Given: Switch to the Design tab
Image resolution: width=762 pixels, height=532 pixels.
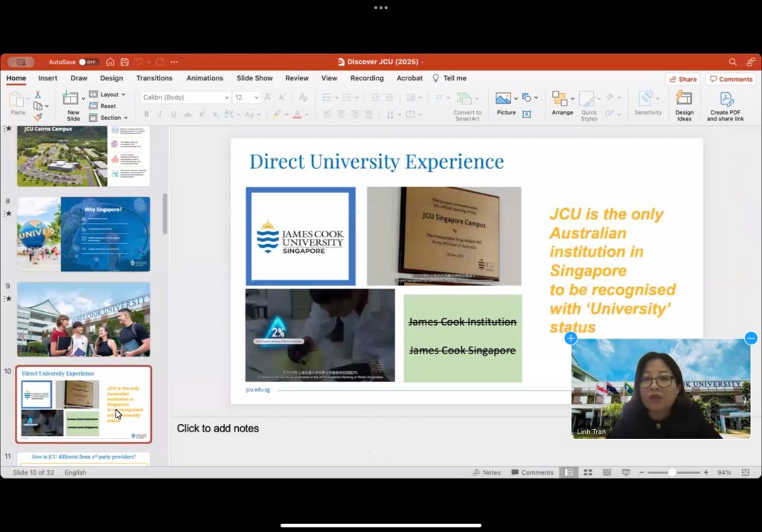Looking at the screenshot, I should coord(112,77).
